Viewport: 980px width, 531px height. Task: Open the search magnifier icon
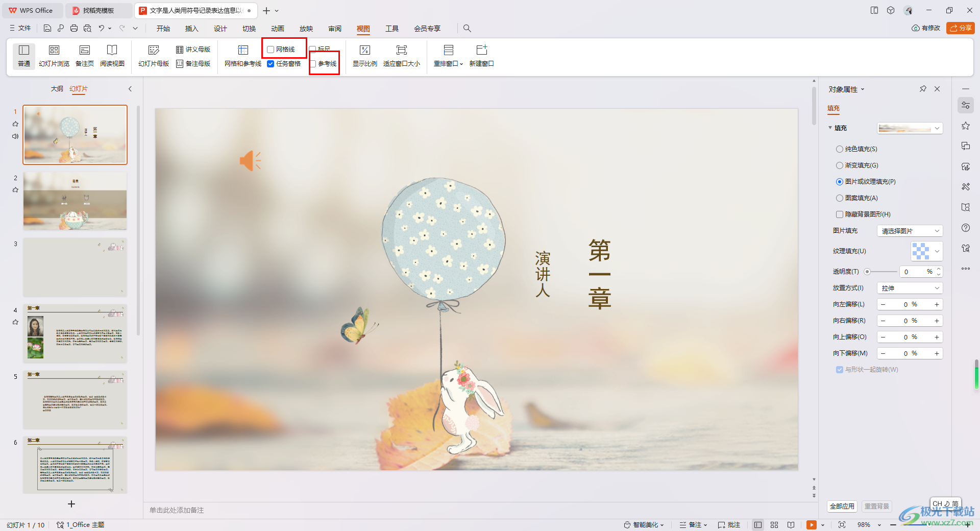pyautogui.click(x=467, y=28)
